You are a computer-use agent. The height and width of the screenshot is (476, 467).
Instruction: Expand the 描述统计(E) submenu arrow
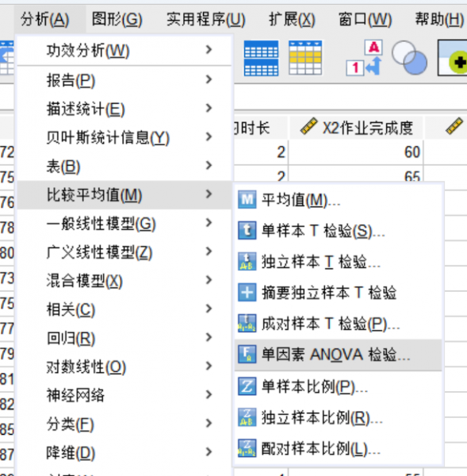pos(209,108)
